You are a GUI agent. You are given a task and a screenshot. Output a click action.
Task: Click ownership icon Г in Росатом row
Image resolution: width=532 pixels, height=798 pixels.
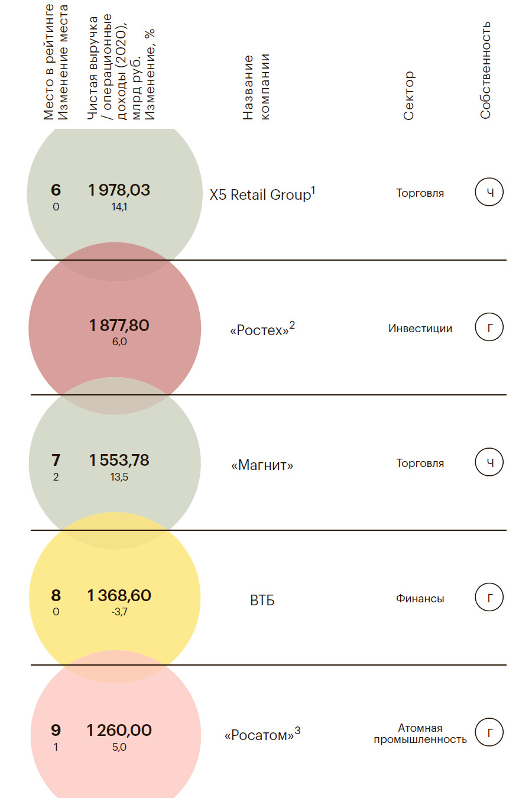[x=489, y=733]
